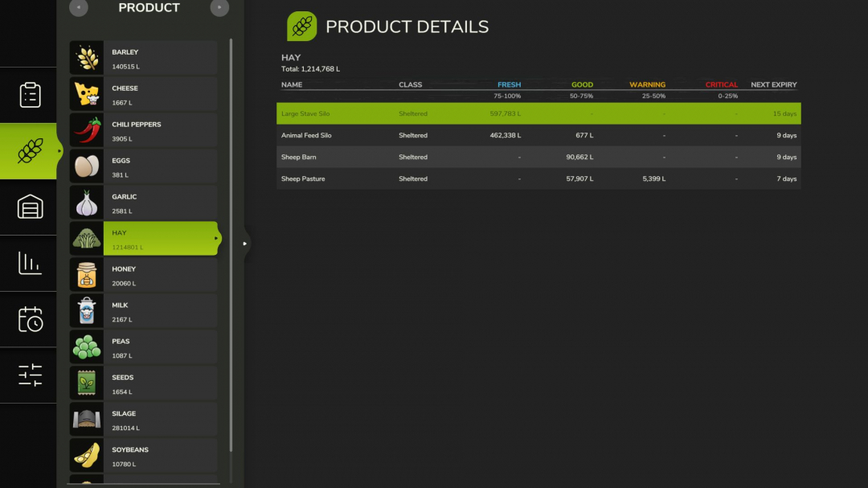Click the right arrow next to PRODUCT header

point(219,8)
